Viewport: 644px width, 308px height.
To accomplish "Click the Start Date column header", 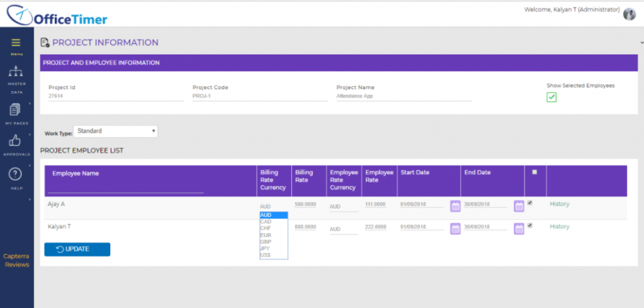I will 415,172.
